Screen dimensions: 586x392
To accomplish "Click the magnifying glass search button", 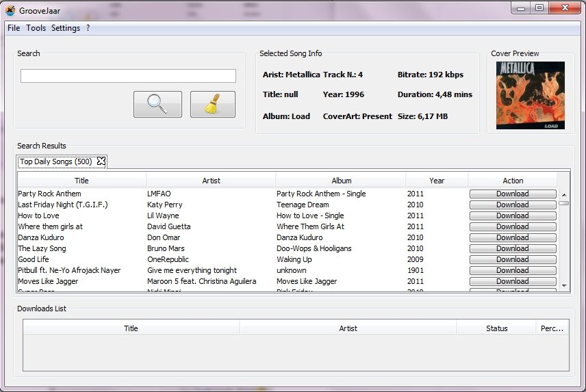I will 157,104.
